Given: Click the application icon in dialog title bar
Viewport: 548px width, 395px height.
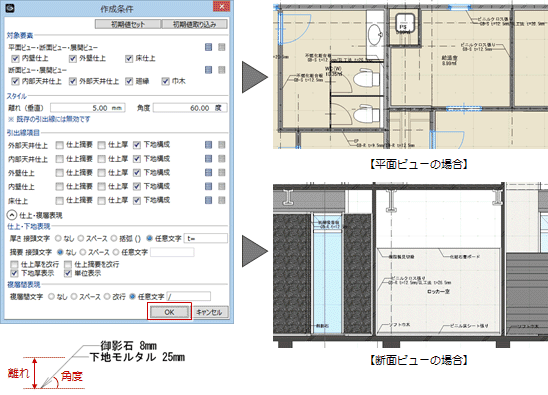Looking at the screenshot, I should [10, 8].
